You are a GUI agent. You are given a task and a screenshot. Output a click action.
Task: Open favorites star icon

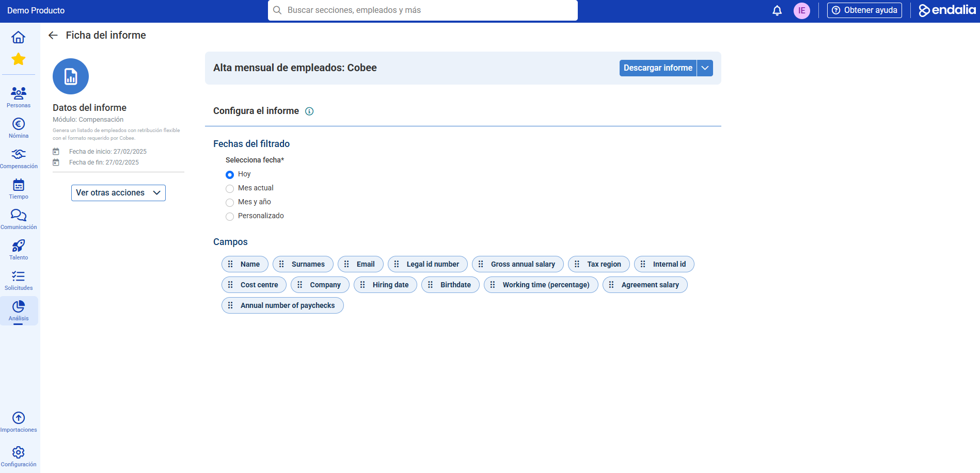pyautogui.click(x=19, y=59)
